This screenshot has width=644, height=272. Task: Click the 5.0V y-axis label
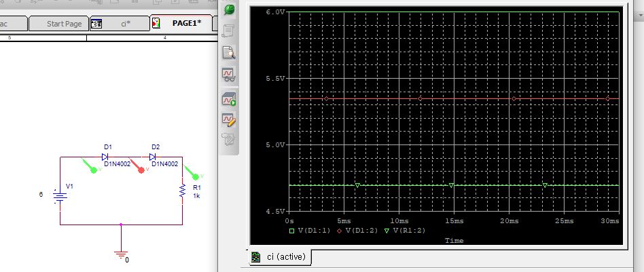click(274, 145)
